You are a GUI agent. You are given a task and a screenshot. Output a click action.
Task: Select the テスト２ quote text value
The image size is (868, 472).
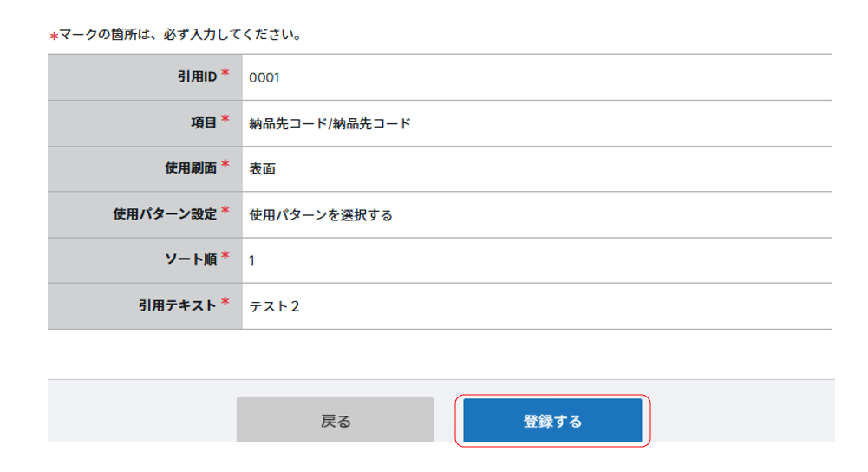coord(274,306)
